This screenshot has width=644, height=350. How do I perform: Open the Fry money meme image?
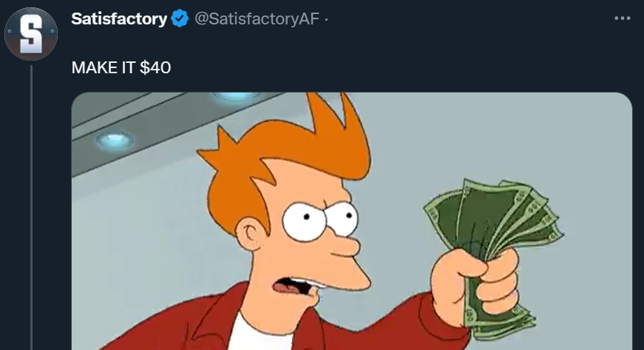click(x=351, y=221)
